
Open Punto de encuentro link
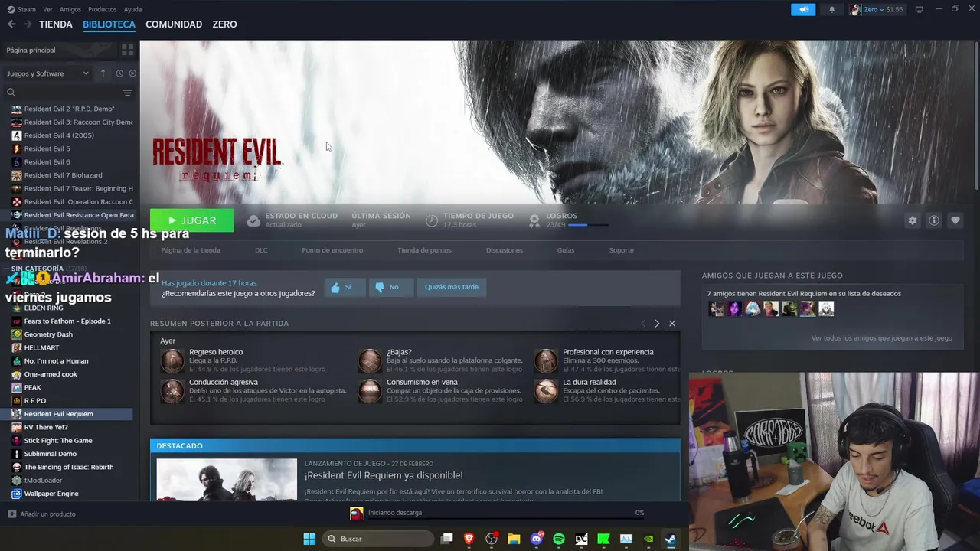(332, 250)
